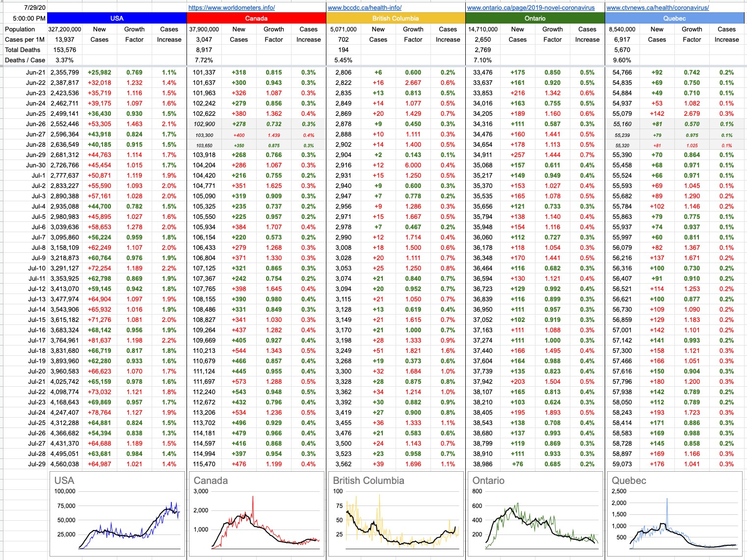
Task: Select the red Canada header cell
Action: [x=256, y=18]
